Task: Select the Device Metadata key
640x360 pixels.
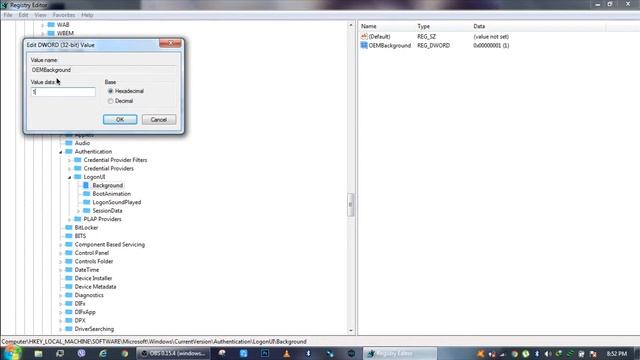Action: [95, 287]
